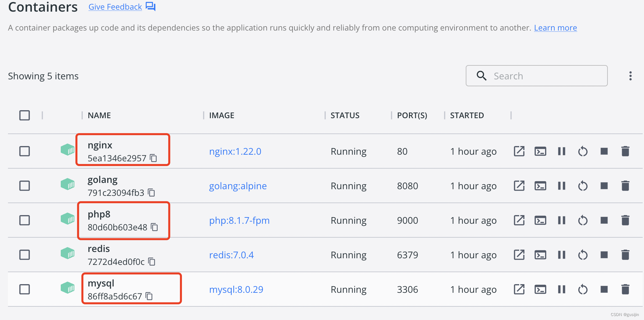Stop the mysql container

click(604, 289)
